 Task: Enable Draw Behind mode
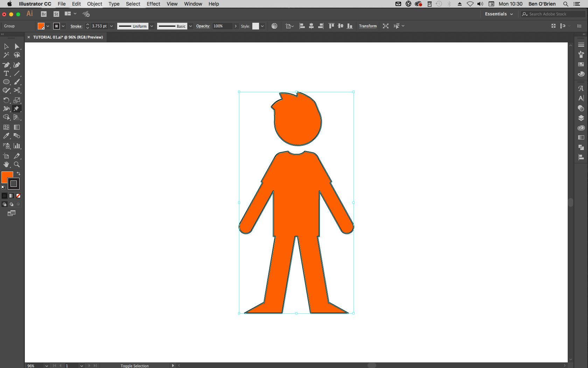point(12,204)
